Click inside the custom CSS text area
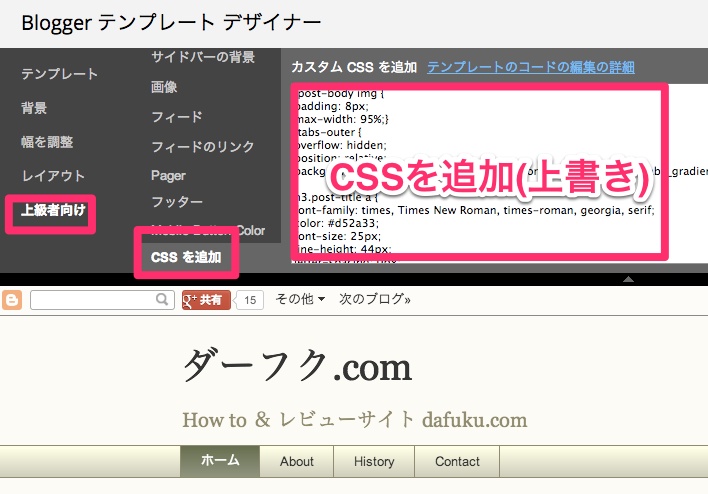This screenshot has height=494, width=708. 499,173
